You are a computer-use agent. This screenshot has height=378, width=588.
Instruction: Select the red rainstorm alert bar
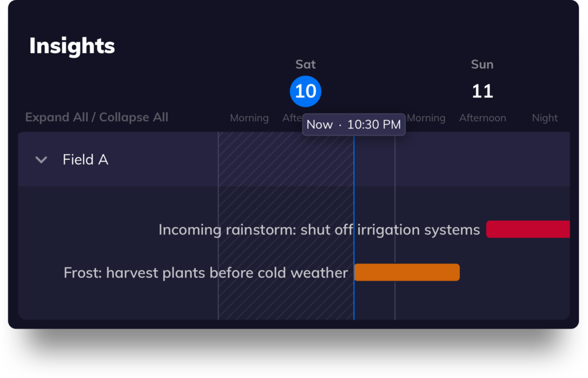point(528,229)
